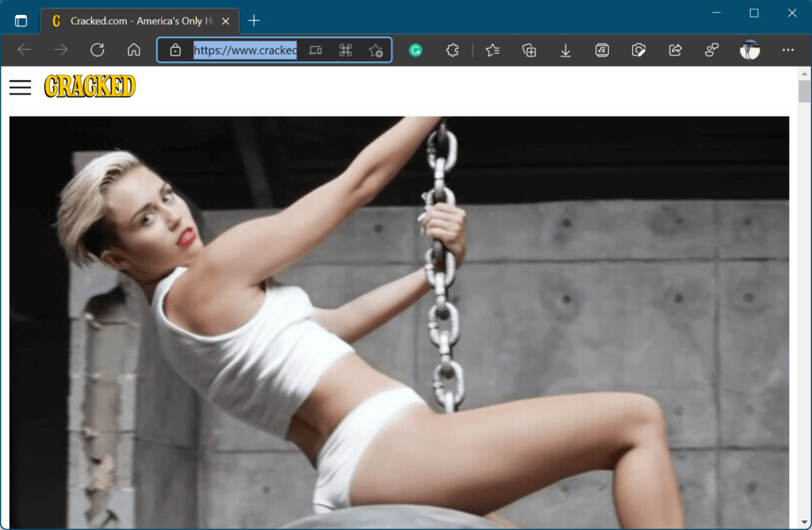Show the Downloads panel
Viewport: 812px width, 530px height.
565,50
